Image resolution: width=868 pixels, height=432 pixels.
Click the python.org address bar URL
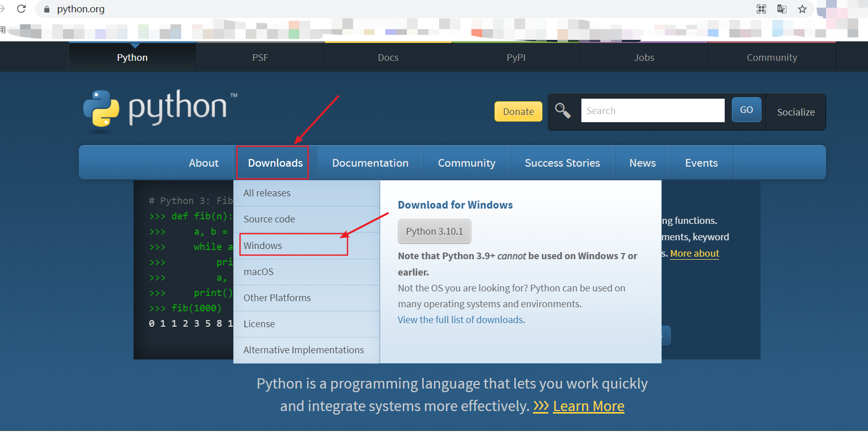coord(81,9)
